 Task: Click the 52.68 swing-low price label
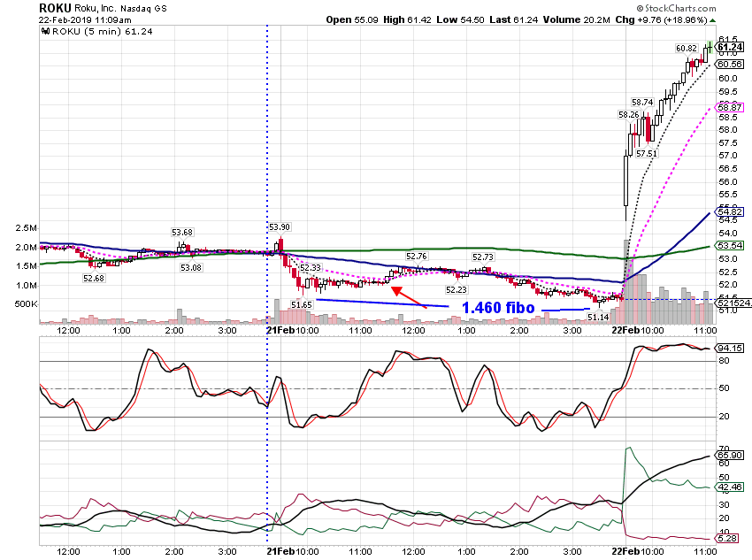point(94,278)
